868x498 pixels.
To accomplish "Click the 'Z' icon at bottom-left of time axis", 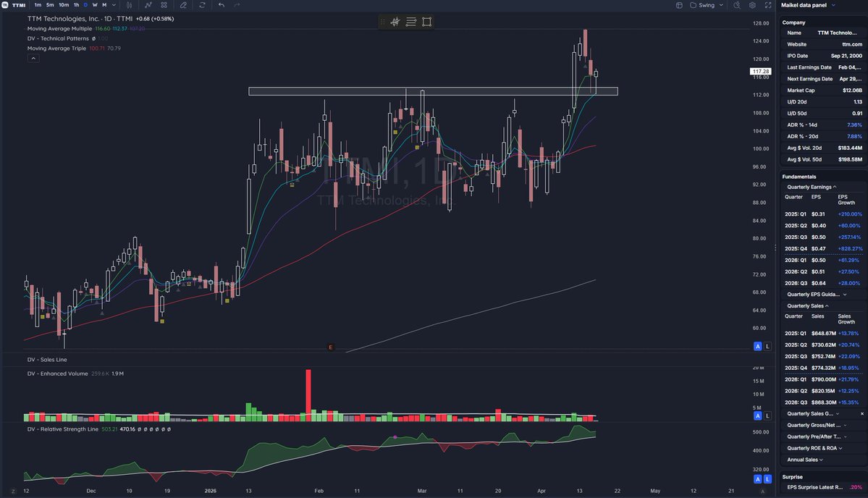I will (x=13, y=491).
